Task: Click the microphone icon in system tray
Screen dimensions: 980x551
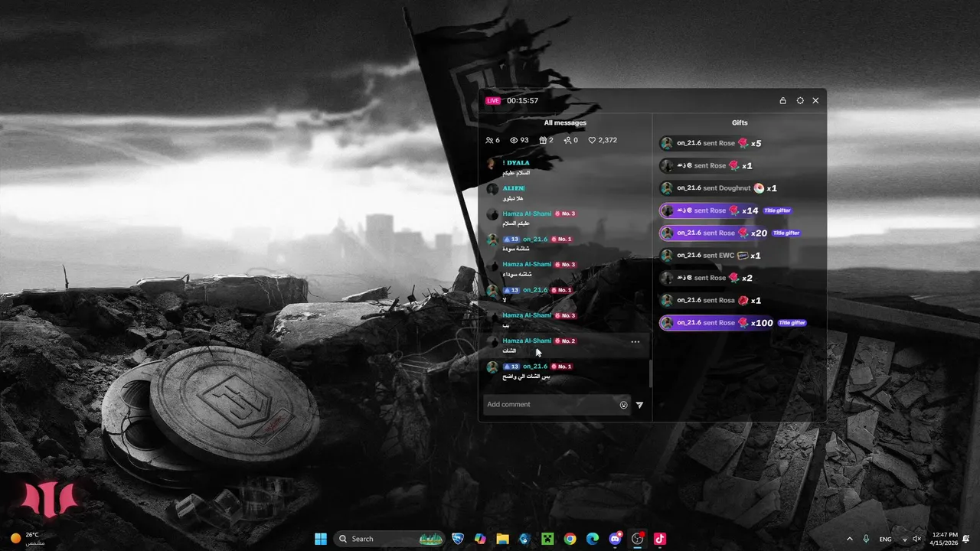Action: tap(866, 539)
